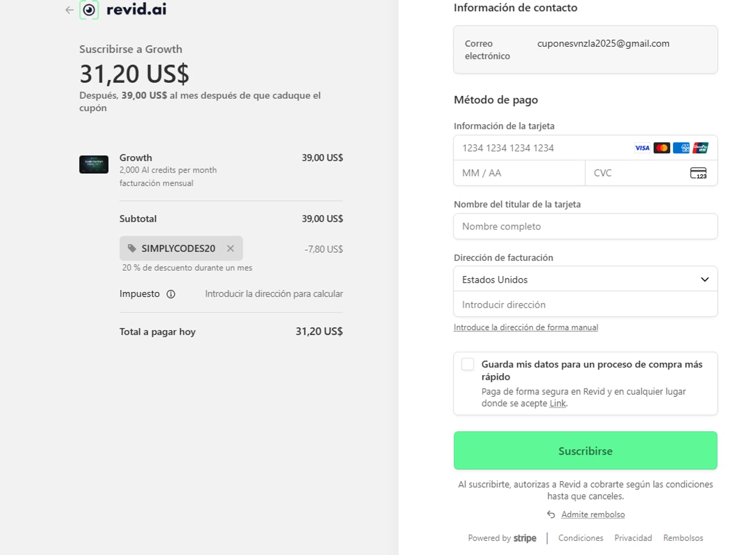Check the Guarda mis datos checkbox
Screen dimensions: 756x555
pyautogui.click(x=468, y=364)
